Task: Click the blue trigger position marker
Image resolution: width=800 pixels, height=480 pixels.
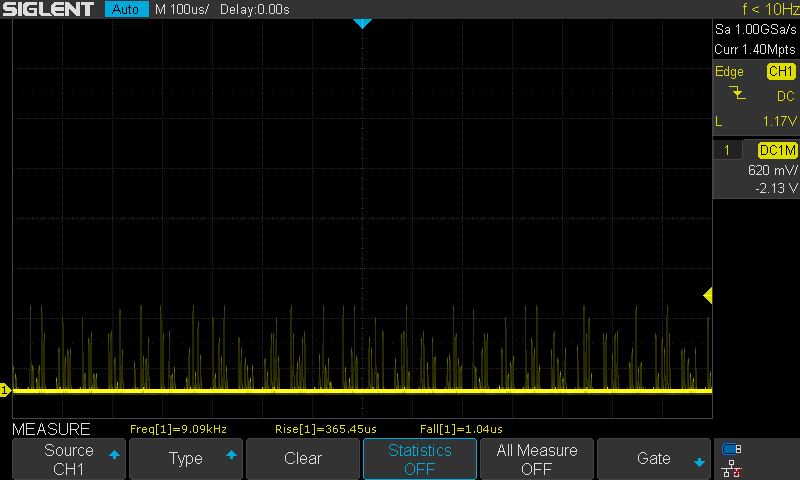Action: pyautogui.click(x=362, y=23)
